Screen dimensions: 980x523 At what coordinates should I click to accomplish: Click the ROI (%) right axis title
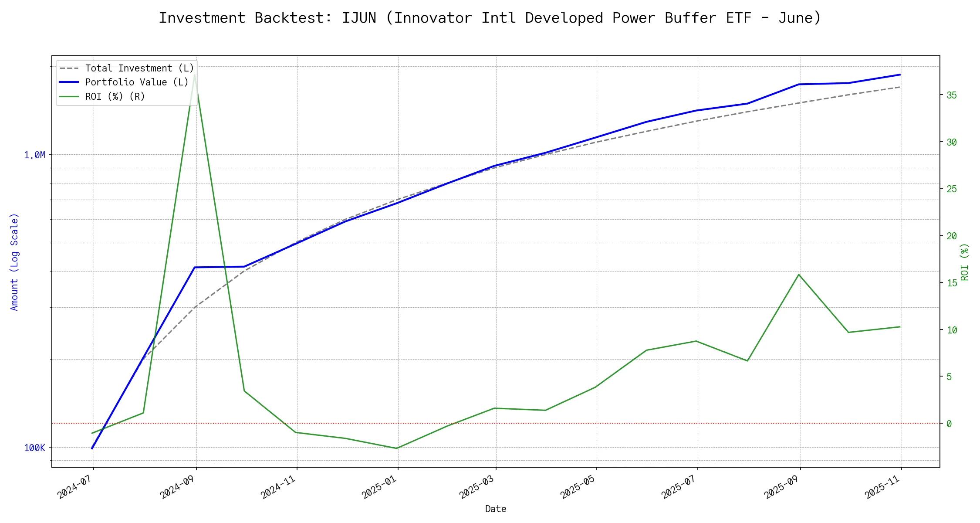(964, 261)
